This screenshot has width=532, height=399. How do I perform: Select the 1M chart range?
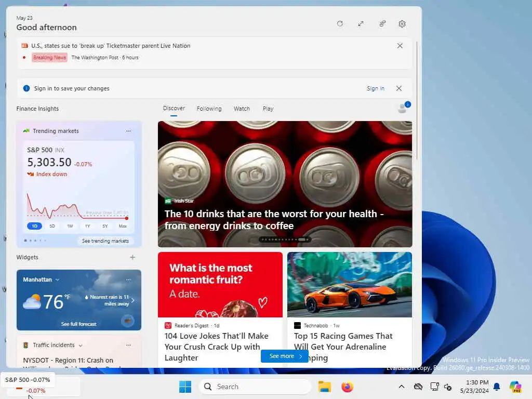click(x=70, y=226)
